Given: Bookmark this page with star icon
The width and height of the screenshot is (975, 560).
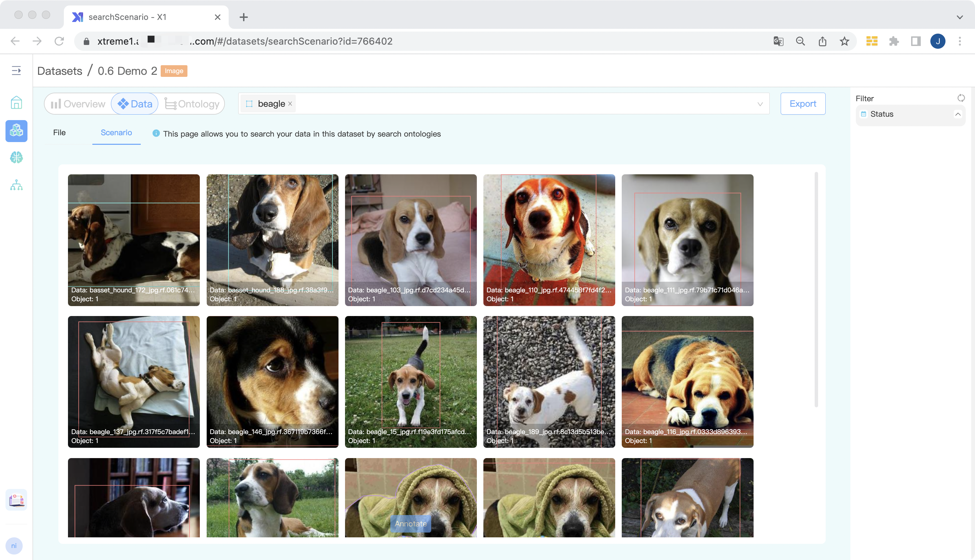Looking at the screenshot, I should [x=844, y=41].
